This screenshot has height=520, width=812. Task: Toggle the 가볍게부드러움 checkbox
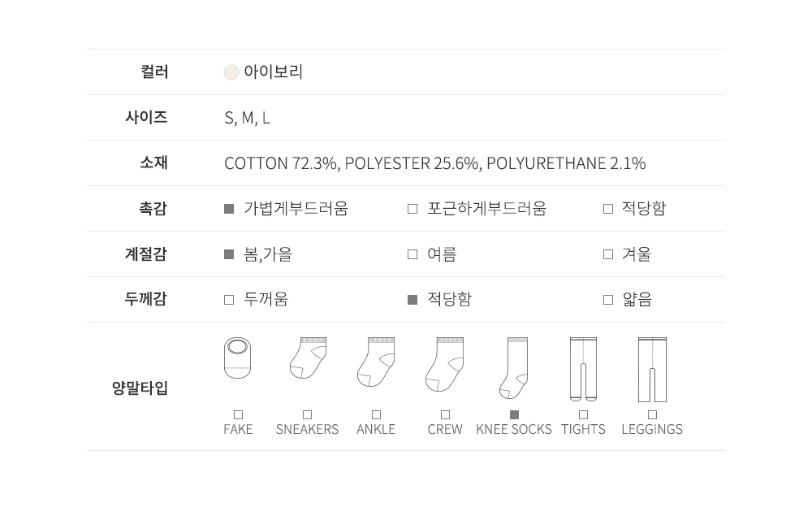pyautogui.click(x=229, y=209)
